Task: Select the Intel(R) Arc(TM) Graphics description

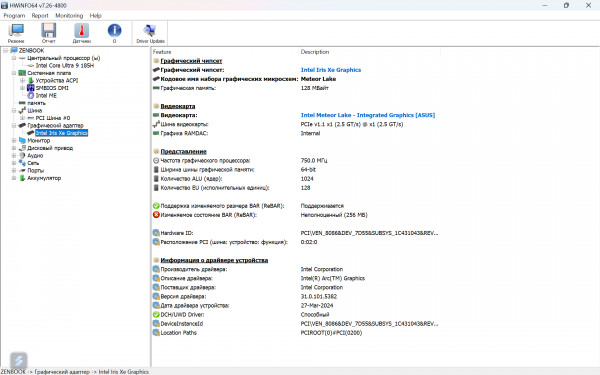Action: pyautogui.click(x=333, y=278)
